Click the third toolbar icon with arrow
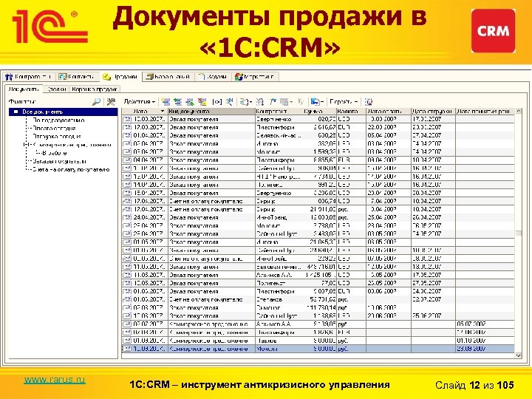This screenshot has width=532, height=399. coord(190,101)
